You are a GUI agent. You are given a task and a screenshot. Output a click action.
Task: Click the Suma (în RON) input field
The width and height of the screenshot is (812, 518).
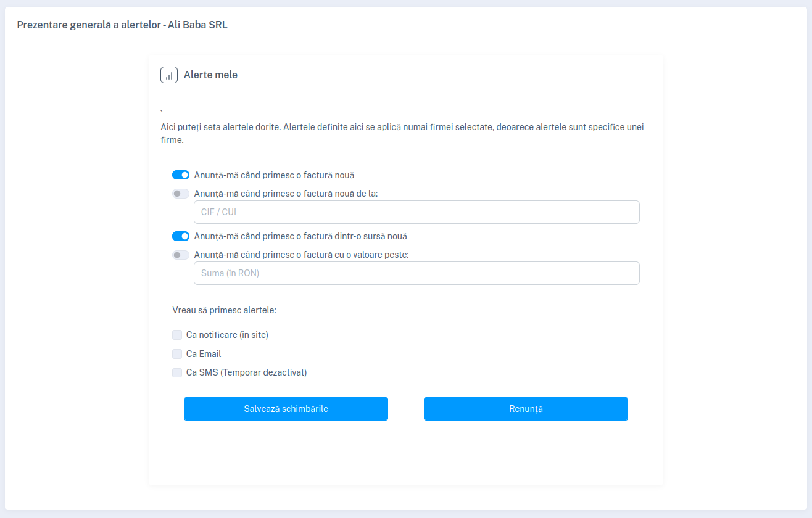pyautogui.click(x=416, y=273)
